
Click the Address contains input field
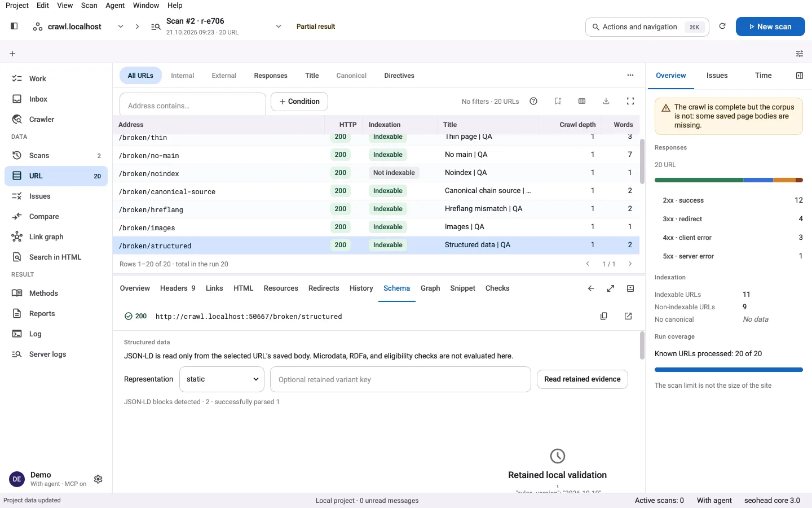click(193, 106)
